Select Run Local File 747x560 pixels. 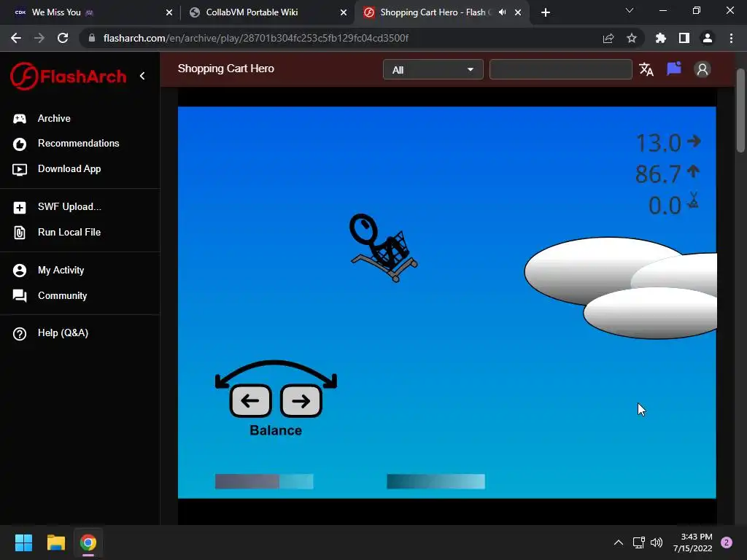(69, 233)
